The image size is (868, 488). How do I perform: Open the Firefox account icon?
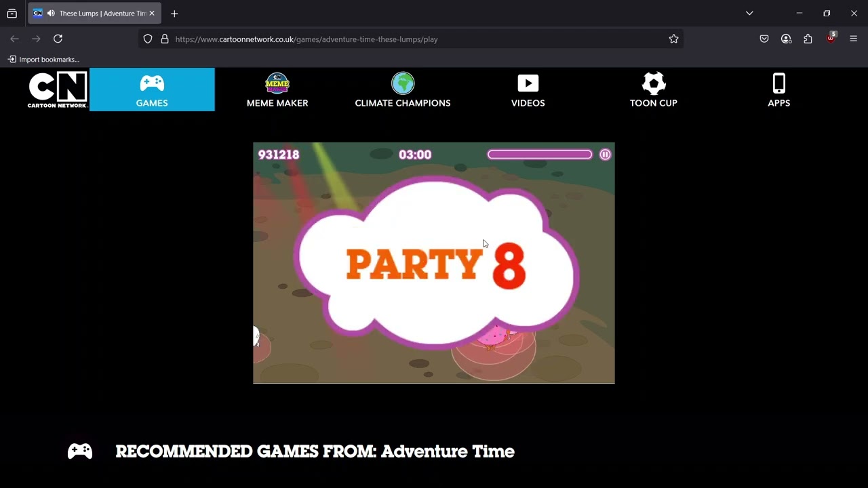pyautogui.click(x=786, y=39)
